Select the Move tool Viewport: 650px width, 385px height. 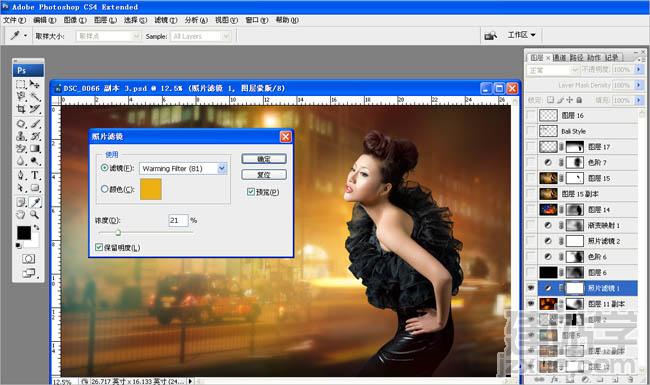click(35, 85)
